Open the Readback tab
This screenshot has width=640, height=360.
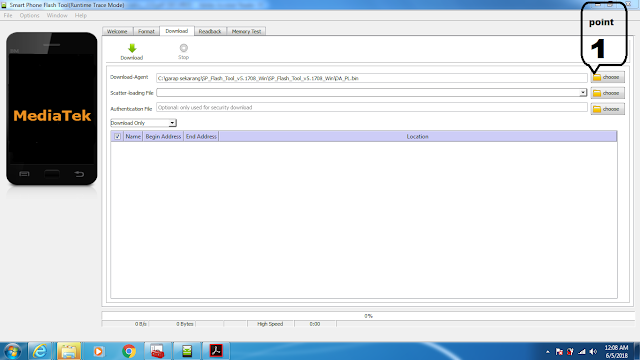[x=210, y=31]
